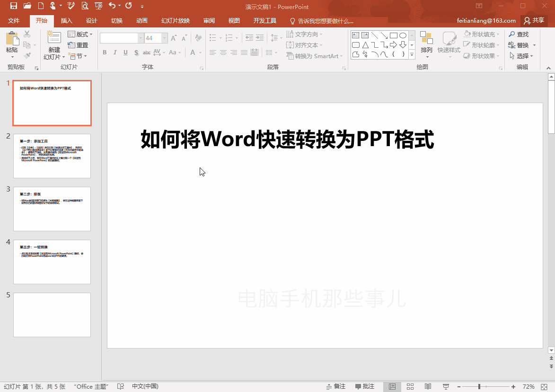Switch to the Design (设计) tab
Image resolution: width=555 pixels, height=392 pixels.
(91, 20)
